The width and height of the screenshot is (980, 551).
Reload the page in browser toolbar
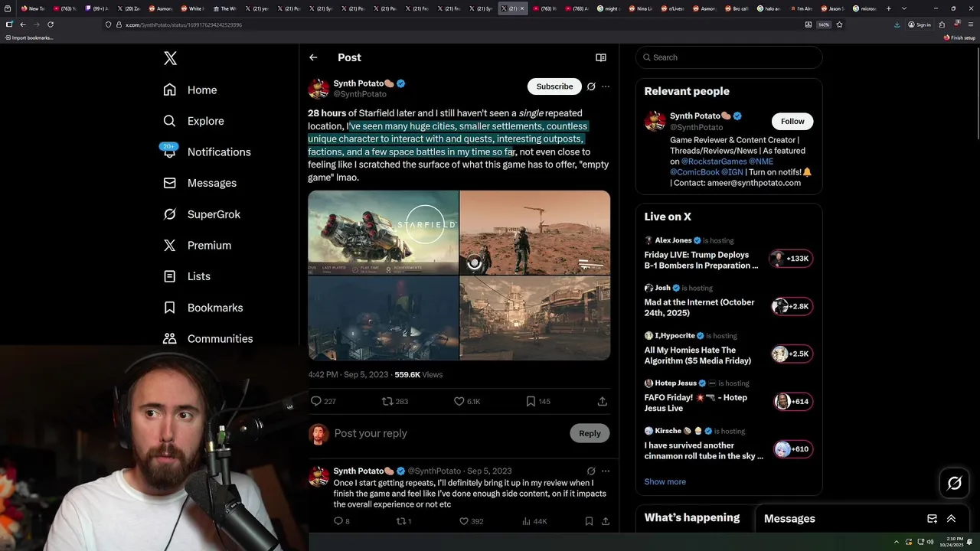point(51,24)
